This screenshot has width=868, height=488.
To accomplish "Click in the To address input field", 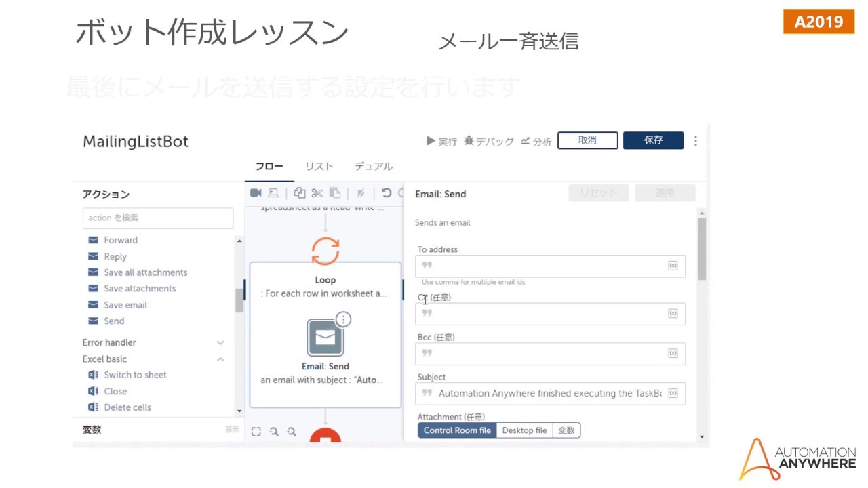I will (x=550, y=266).
